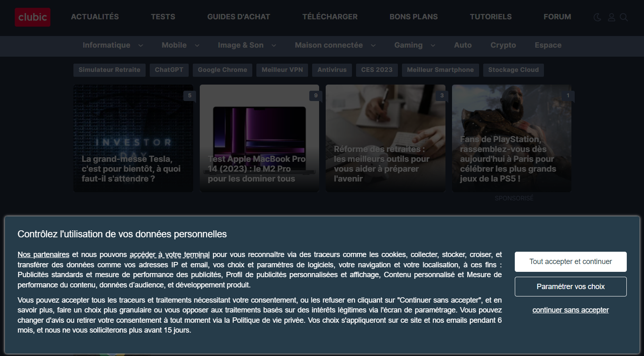This screenshot has height=356, width=644.
Task: Click the Clubic logo
Action: tap(32, 17)
